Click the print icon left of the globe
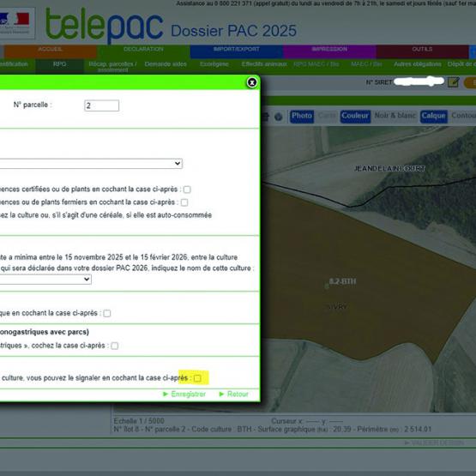 click(x=265, y=117)
